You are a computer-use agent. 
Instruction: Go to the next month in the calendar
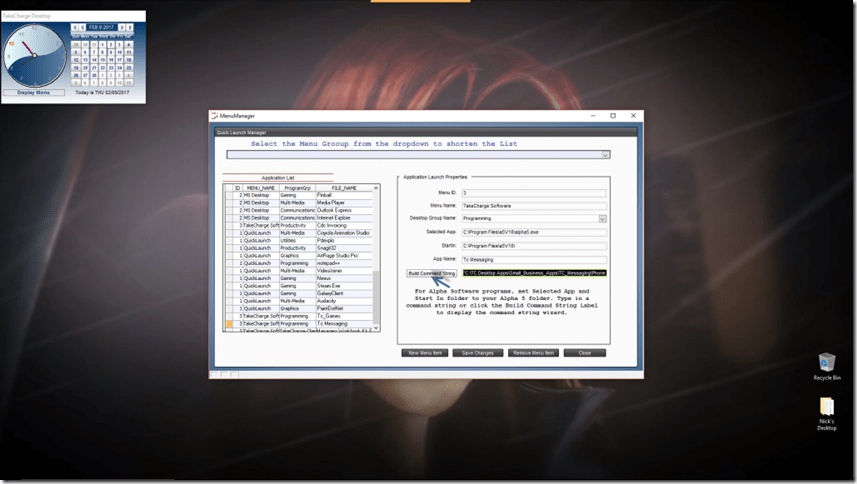pos(123,27)
